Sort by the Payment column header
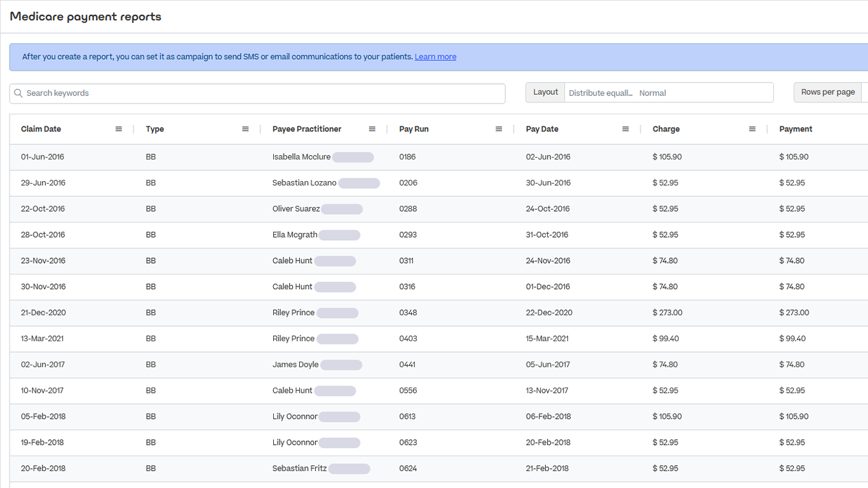The height and width of the screenshot is (488, 868). (x=796, y=129)
